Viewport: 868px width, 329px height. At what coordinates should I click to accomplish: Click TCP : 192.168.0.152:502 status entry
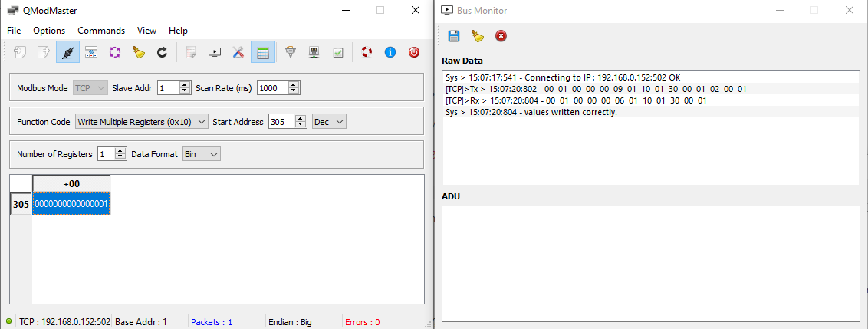pos(64,322)
